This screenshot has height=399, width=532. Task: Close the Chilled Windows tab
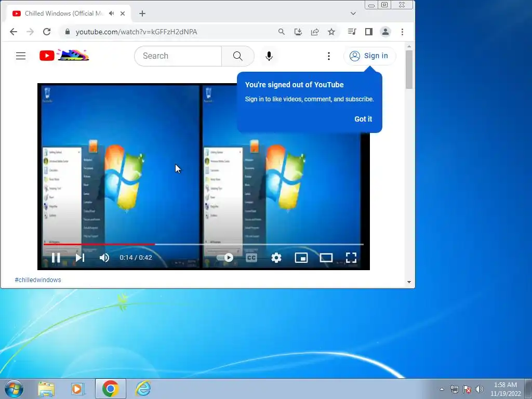tap(123, 13)
